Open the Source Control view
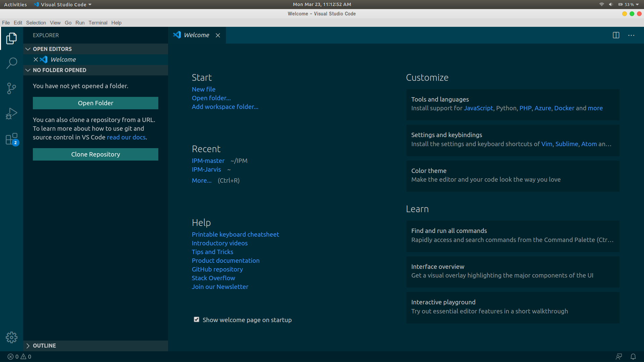 coord(11,88)
